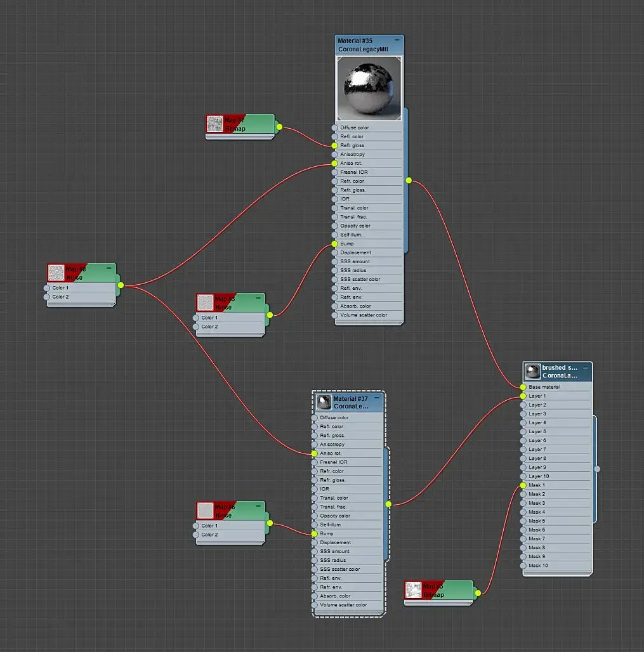The image size is (644, 652).
Task: Click the Layer 2 socket
Action: point(523,405)
